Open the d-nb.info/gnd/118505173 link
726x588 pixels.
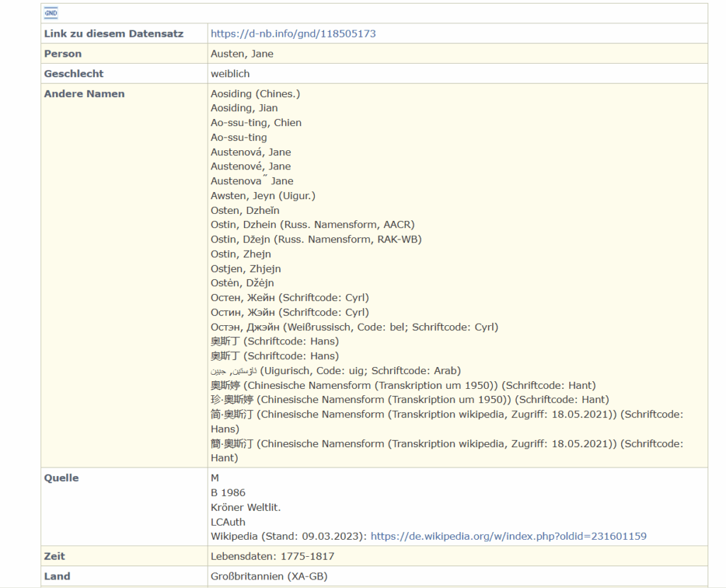pyautogui.click(x=293, y=34)
